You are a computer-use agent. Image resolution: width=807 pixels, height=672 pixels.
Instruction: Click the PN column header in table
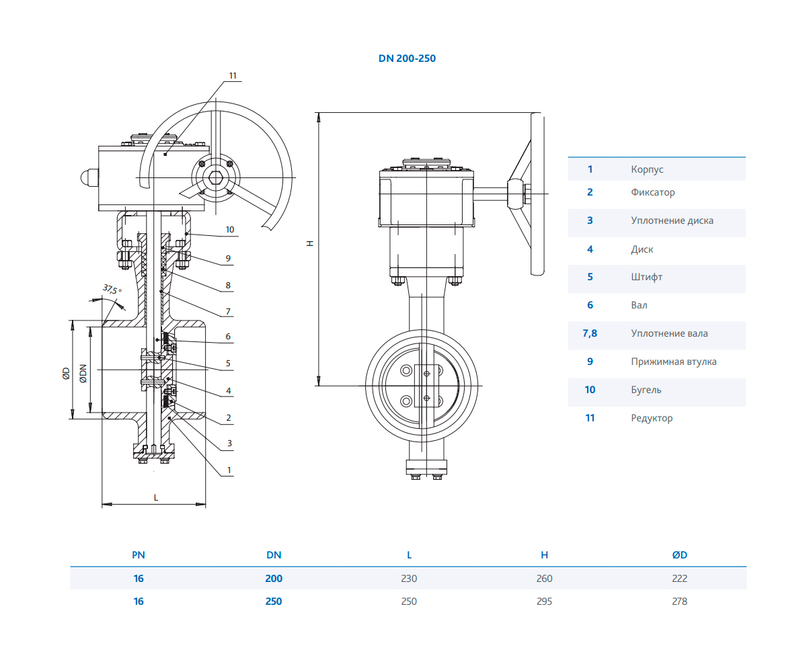point(138,555)
